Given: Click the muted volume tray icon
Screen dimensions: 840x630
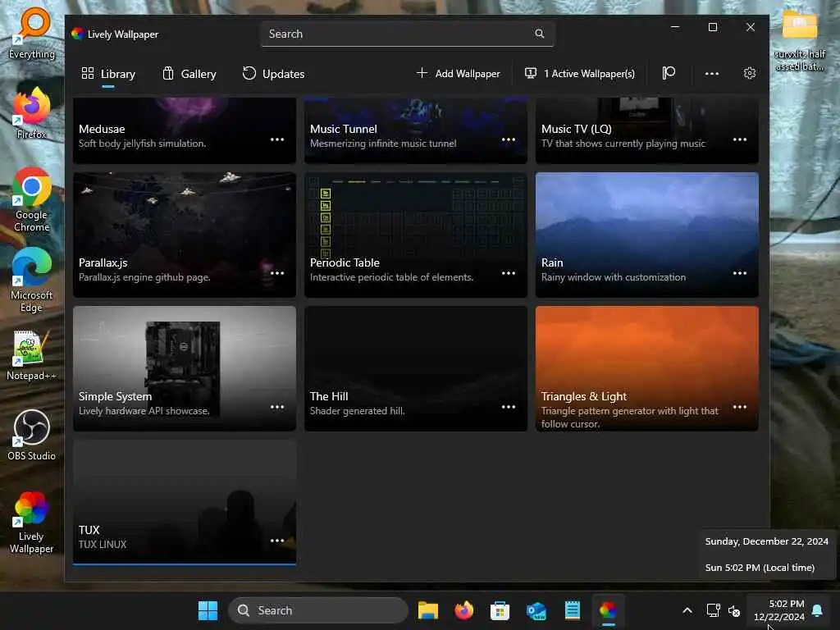Looking at the screenshot, I should [734, 610].
